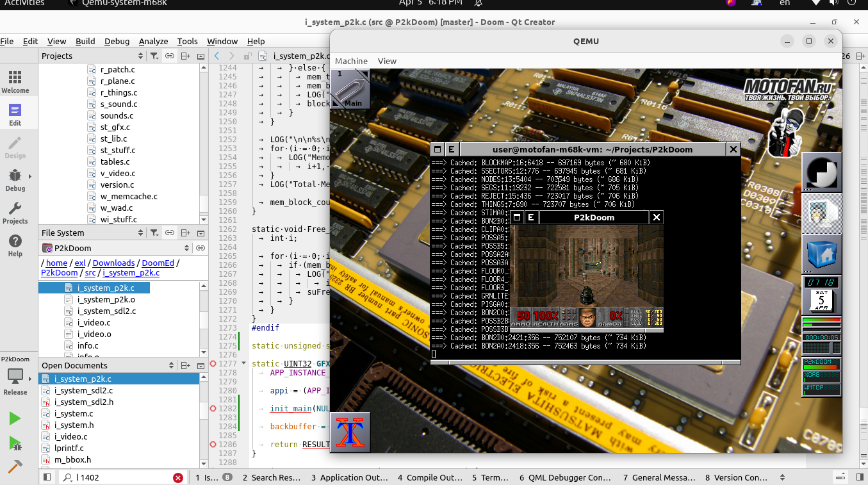Switch to Welcome mode in Qt Creator

point(15,82)
